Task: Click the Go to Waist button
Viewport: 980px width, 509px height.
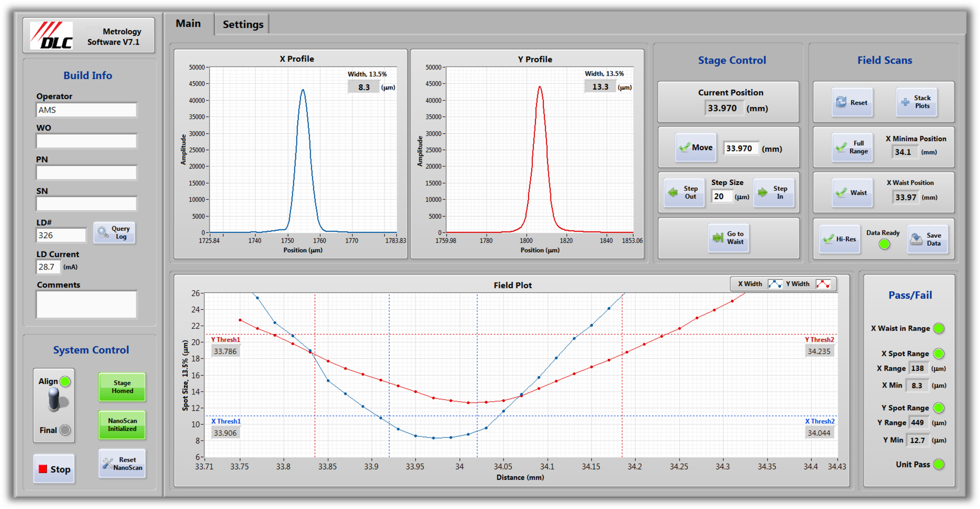Action: pyautogui.click(x=728, y=238)
